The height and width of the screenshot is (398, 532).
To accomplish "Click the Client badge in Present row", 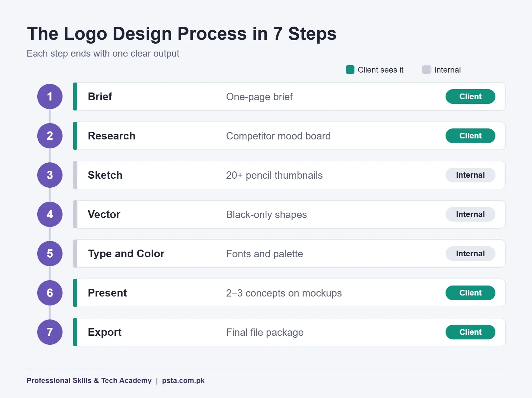I will pyautogui.click(x=470, y=293).
